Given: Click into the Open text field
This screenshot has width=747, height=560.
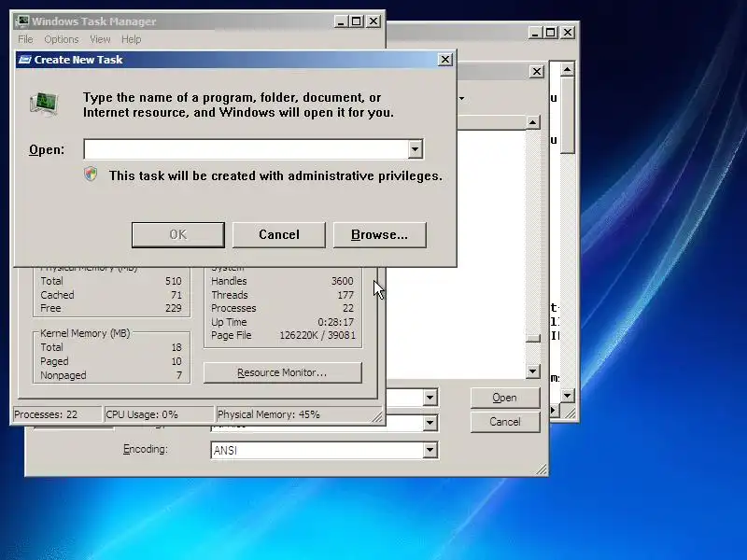Looking at the screenshot, I should click(247, 149).
